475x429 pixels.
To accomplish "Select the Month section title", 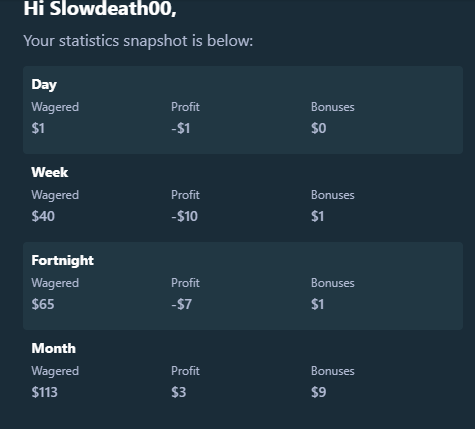I will pyautogui.click(x=54, y=348).
